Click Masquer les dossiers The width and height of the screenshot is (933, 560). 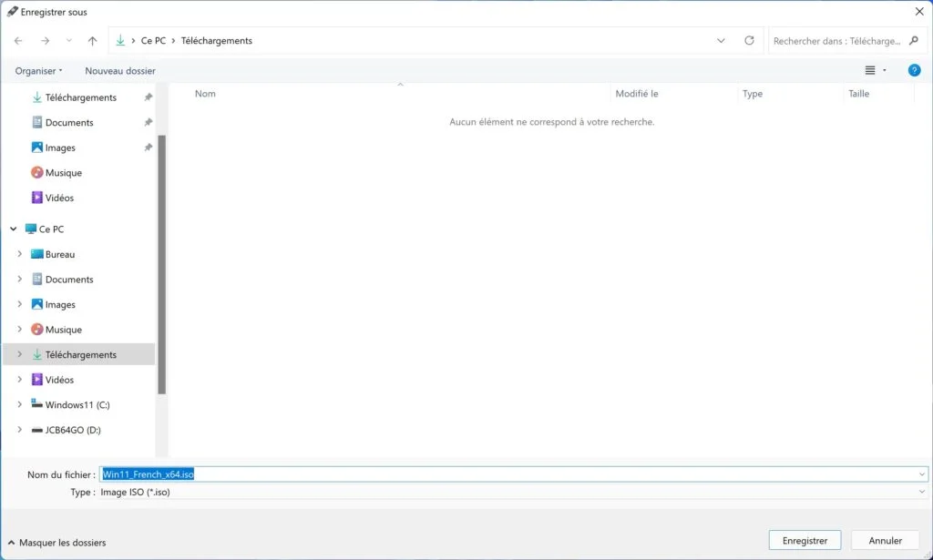57,542
